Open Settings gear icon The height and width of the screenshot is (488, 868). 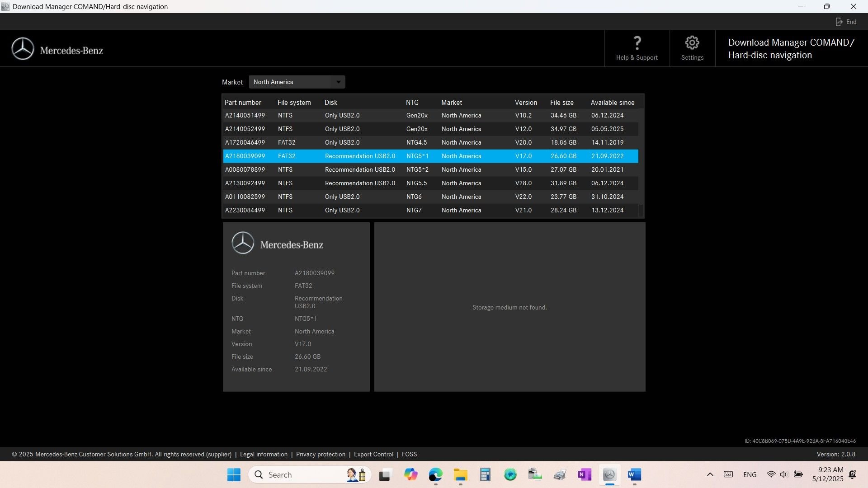coord(692,43)
